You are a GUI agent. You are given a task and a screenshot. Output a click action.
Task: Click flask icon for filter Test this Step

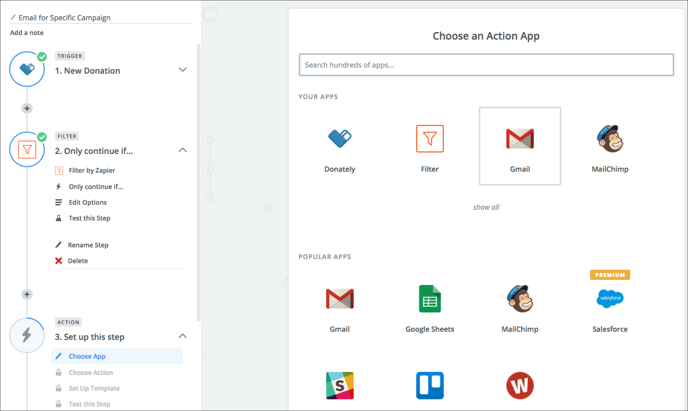pos(58,218)
